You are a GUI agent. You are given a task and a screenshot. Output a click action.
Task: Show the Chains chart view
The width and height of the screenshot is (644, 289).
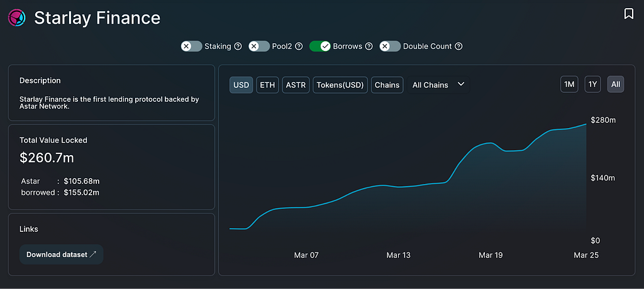(x=387, y=85)
